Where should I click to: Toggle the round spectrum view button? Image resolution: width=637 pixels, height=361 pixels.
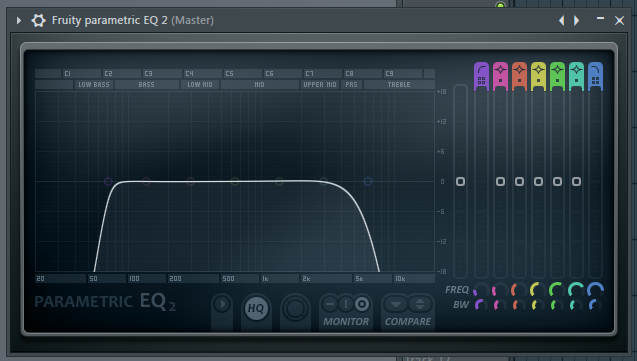point(295,308)
